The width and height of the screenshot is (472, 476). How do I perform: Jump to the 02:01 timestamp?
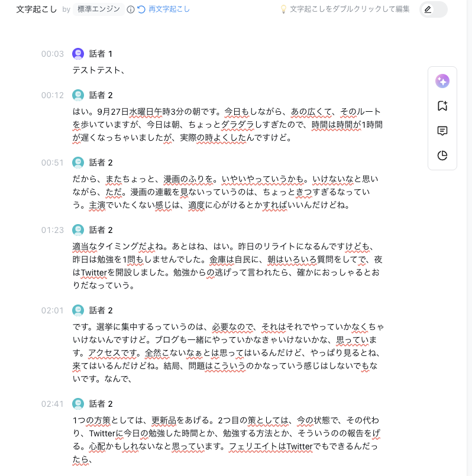point(52,310)
